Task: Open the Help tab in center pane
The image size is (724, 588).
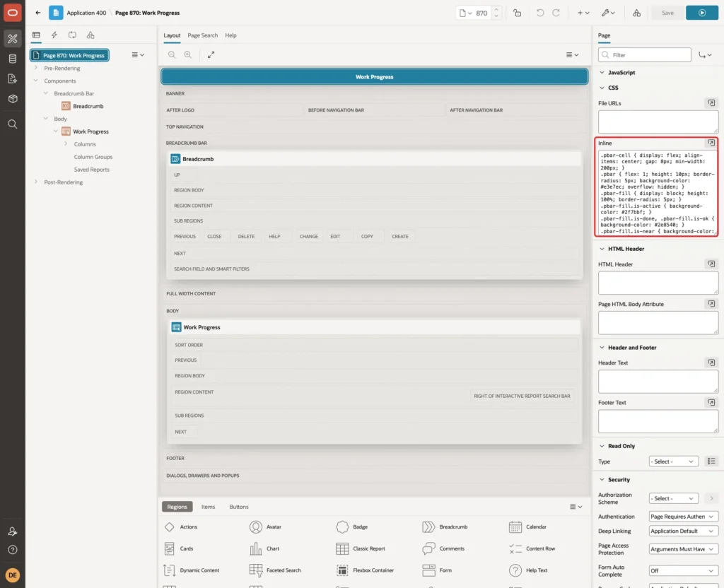Action: tap(230, 35)
